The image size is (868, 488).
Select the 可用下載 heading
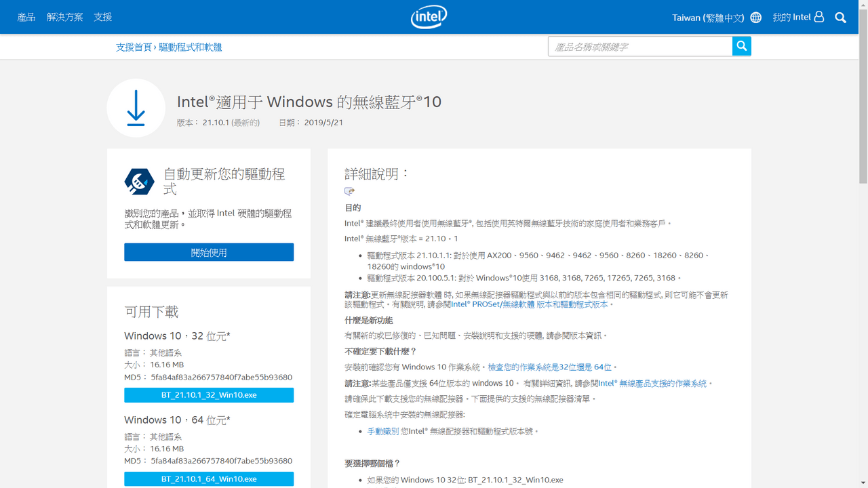click(151, 312)
